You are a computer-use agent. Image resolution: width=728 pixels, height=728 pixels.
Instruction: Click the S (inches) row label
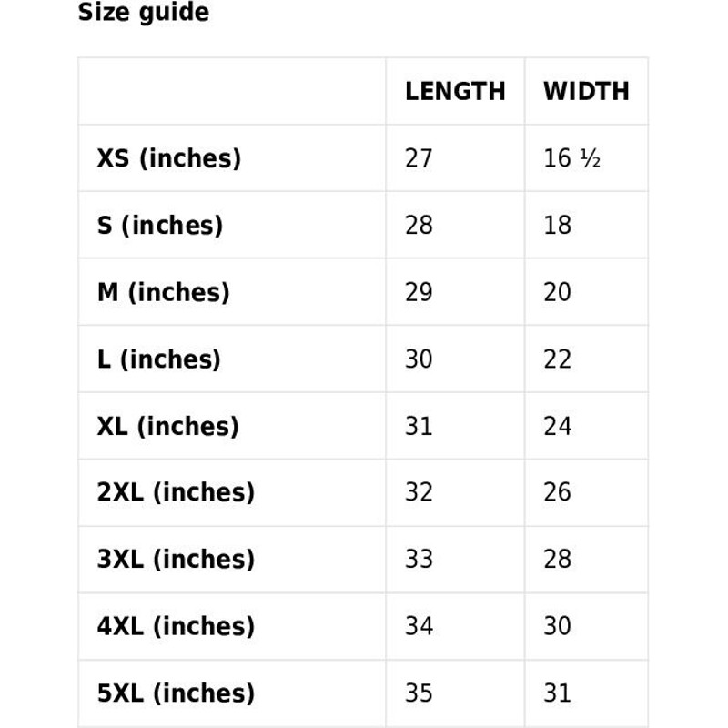pos(160,225)
